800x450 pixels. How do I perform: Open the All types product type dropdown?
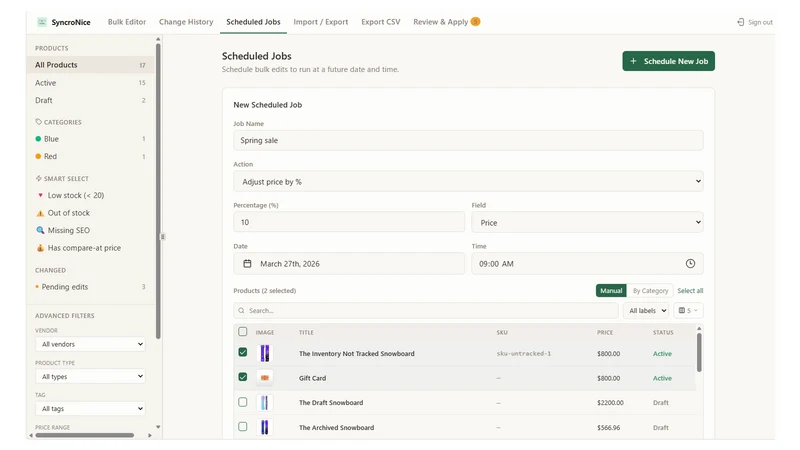point(90,377)
